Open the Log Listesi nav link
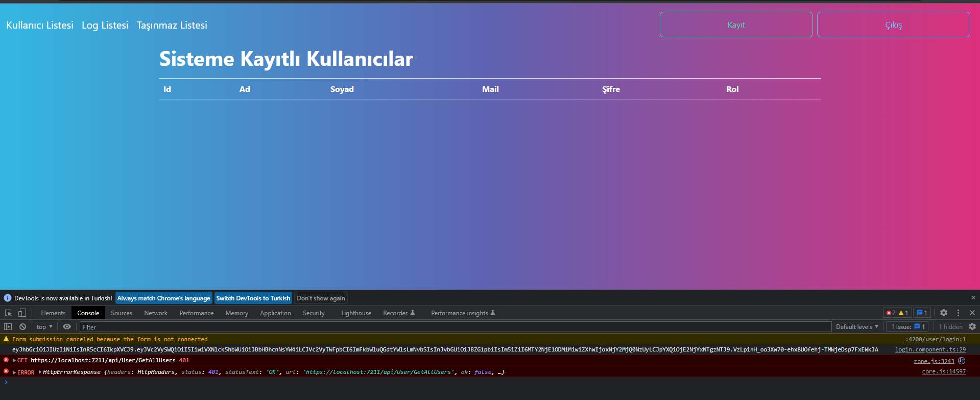 [105, 25]
